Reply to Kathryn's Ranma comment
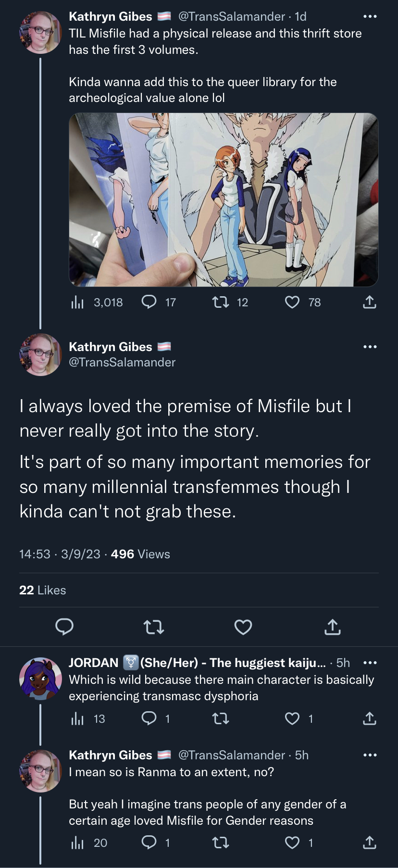This screenshot has width=398, height=868. [149, 843]
